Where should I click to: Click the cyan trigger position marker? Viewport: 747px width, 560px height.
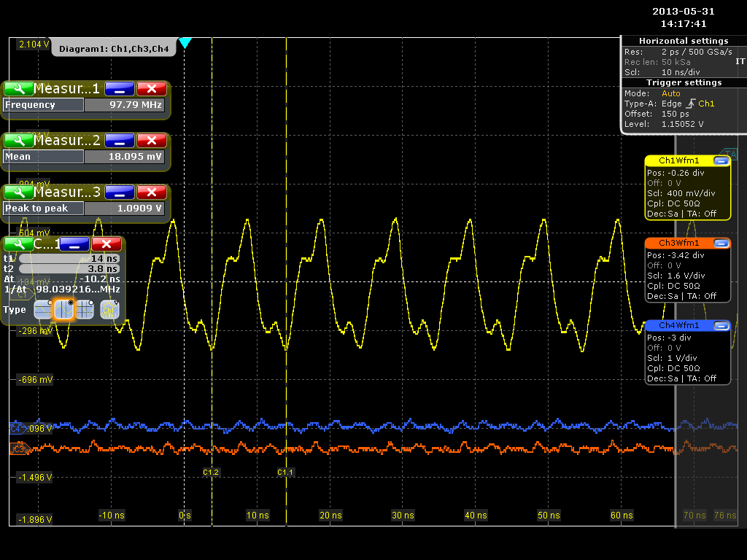pos(185,43)
